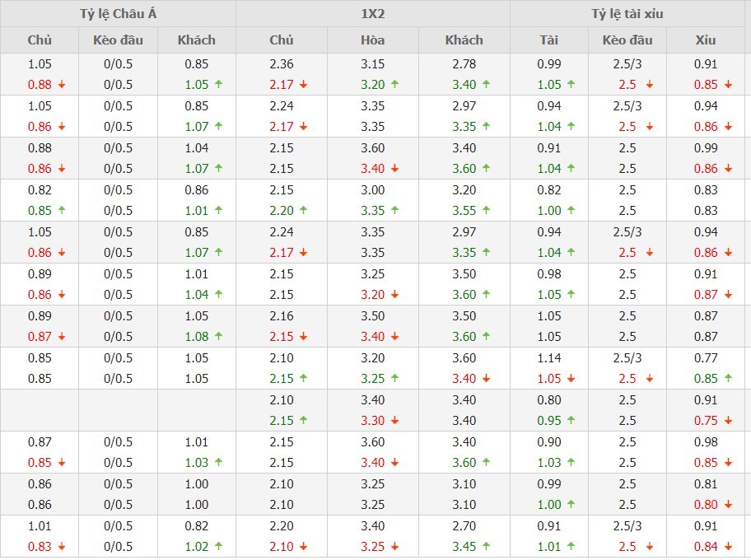The width and height of the screenshot is (751, 560).
Task: Click the up arrow beside green 1.08
Action: click(x=218, y=336)
